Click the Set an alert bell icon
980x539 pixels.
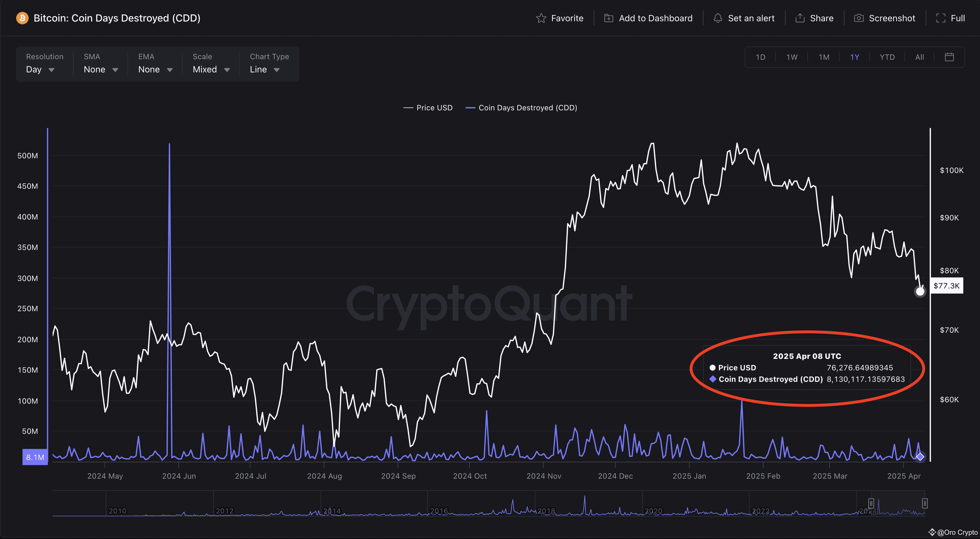click(718, 18)
